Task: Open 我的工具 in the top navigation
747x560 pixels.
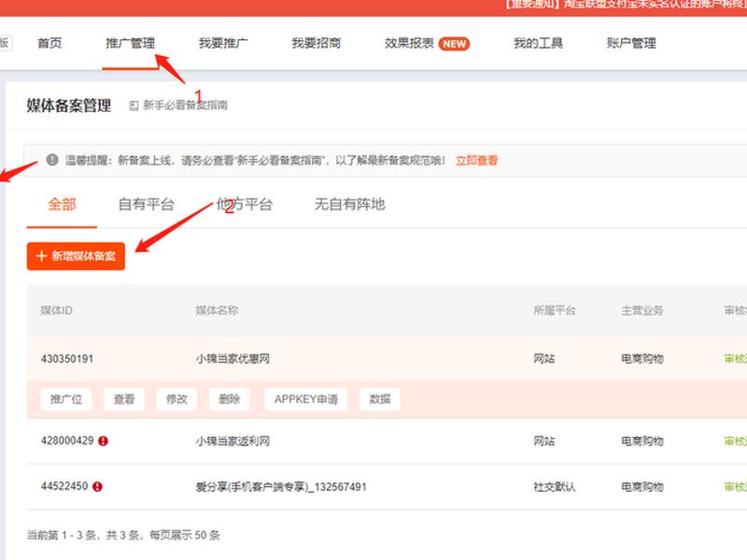Action: pyautogui.click(x=538, y=43)
